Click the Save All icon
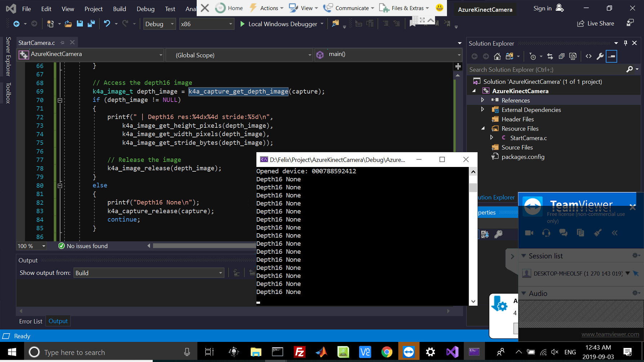This screenshot has width=644, height=362. pos(91,24)
